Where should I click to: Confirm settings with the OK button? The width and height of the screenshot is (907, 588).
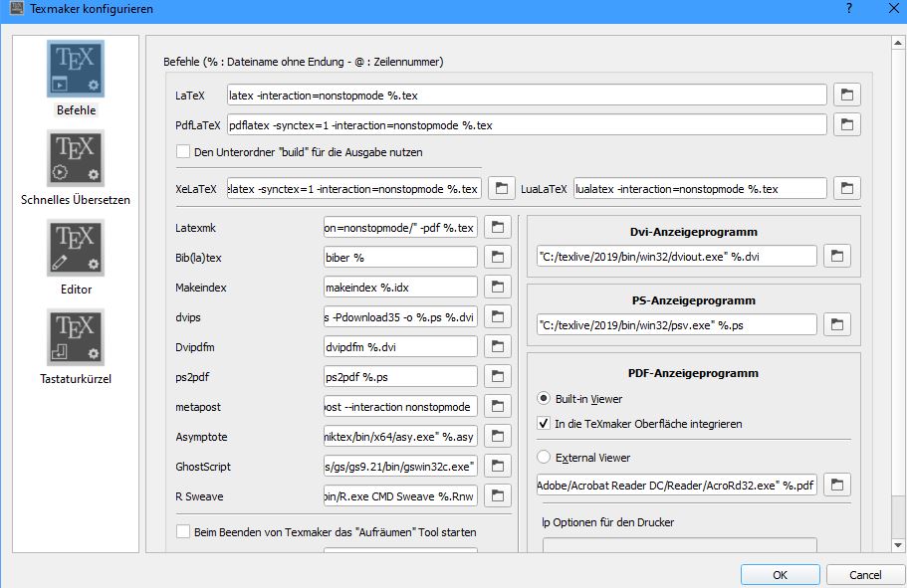pyautogui.click(x=780, y=574)
